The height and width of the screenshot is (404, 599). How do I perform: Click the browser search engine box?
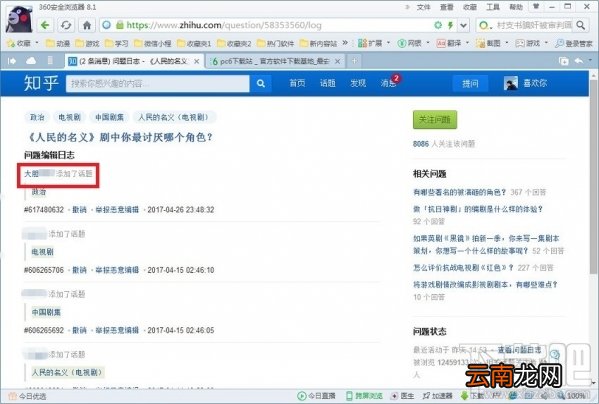[532, 25]
